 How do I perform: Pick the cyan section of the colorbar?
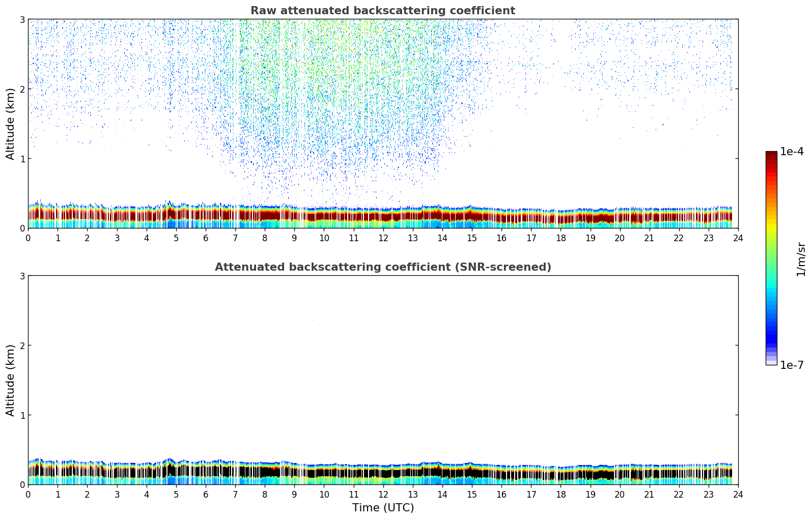coord(771,287)
